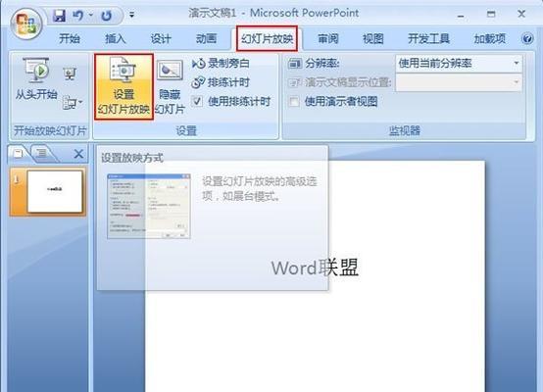Start slideshow from current slide icon
543x392 pixels.
70,73
